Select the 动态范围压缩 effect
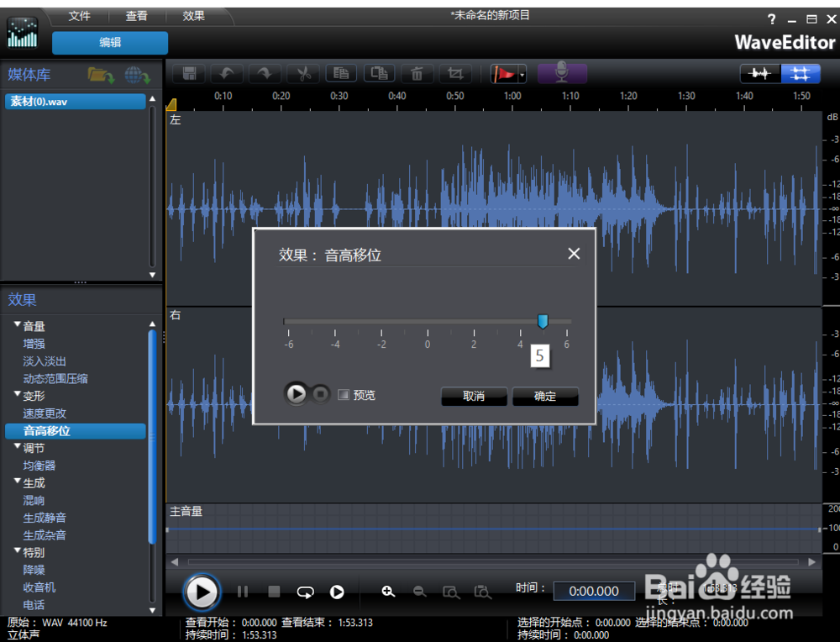 [x=55, y=379]
